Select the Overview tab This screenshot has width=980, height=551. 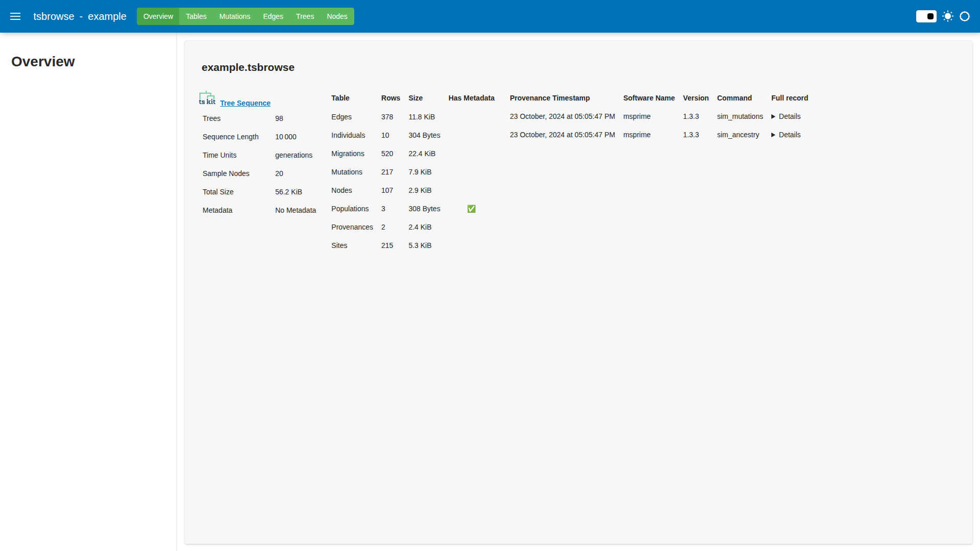tap(158, 16)
